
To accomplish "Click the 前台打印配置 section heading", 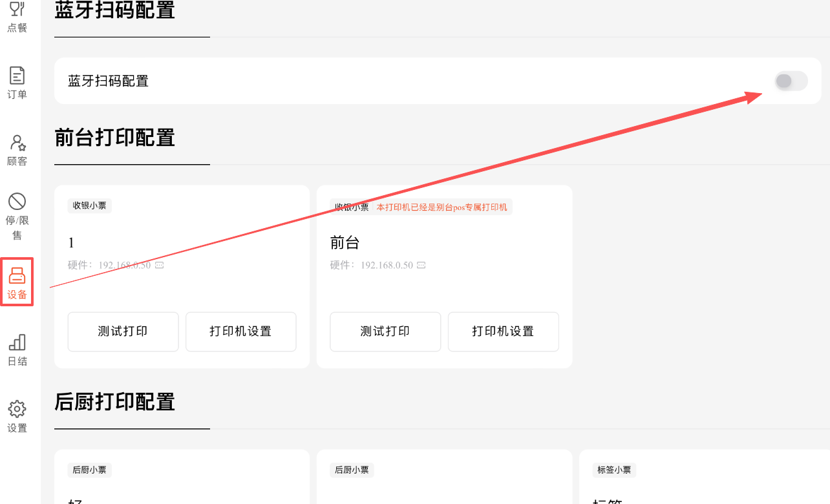I will pyautogui.click(x=115, y=138).
